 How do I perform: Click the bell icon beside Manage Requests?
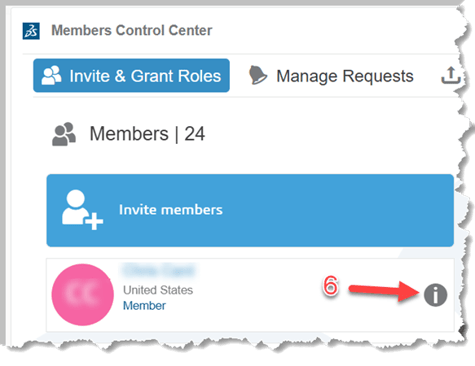click(258, 75)
